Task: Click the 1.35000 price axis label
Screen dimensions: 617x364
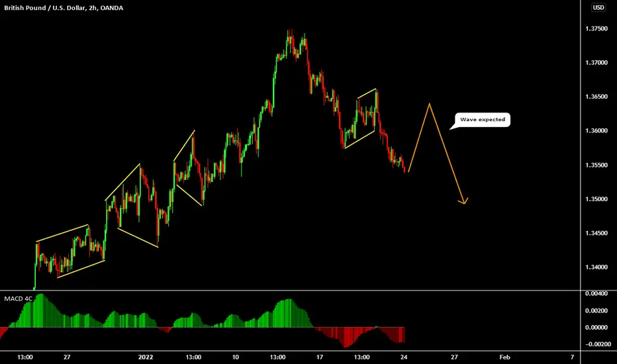Action: pos(596,199)
